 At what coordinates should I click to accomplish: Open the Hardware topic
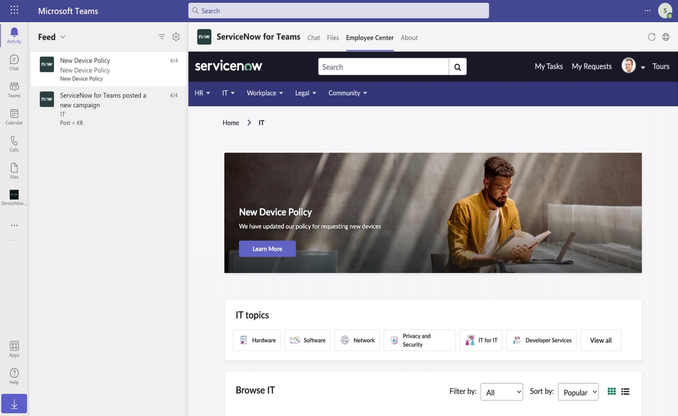(257, 340)
